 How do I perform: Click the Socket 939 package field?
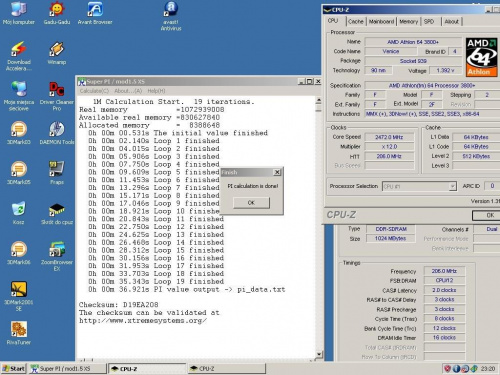[x=413, y=61]
